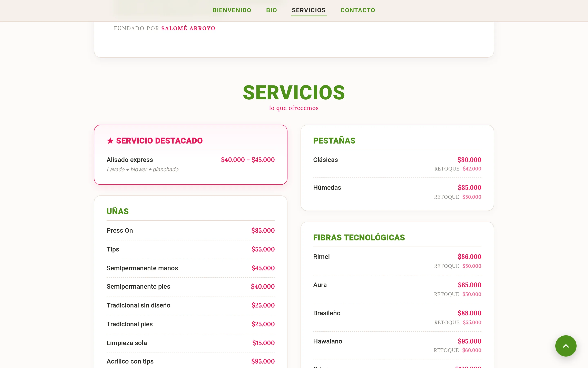Click the Hawaiano $95.000 price
Image resolution: width=588 pixels, height=368 pixels.
tap(469, 341)
